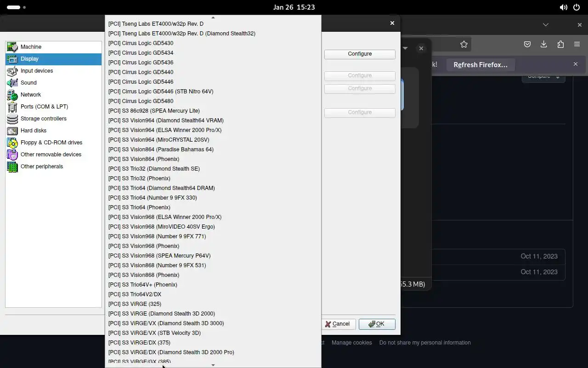Click the Display category icon

click(12, 59)
